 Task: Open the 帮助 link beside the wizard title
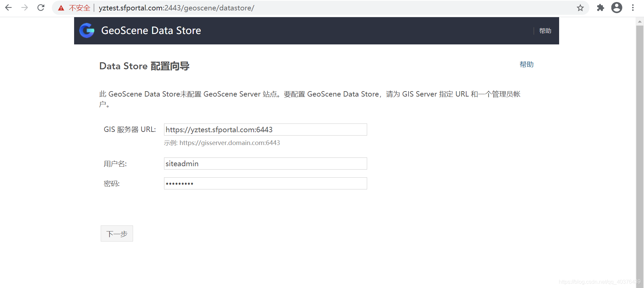[x=526, y=64]
